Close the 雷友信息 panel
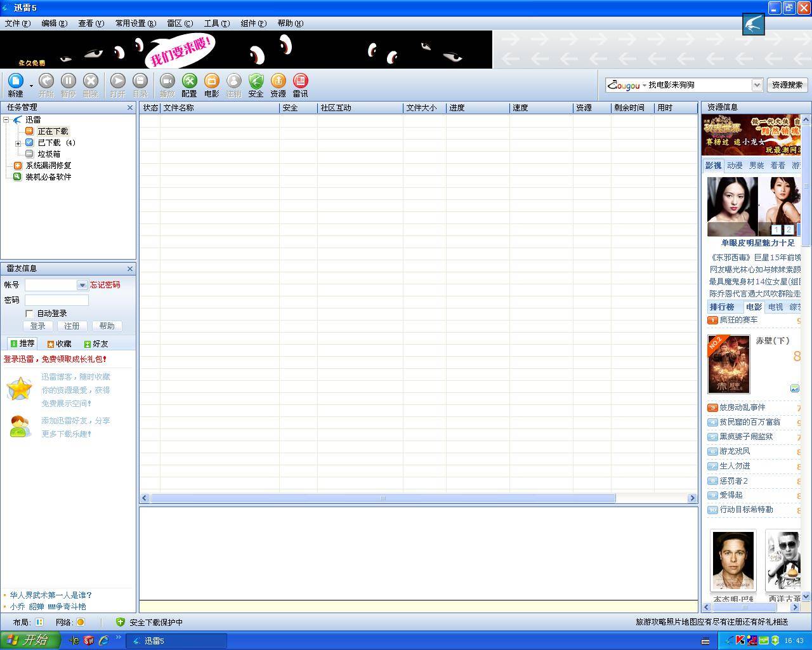This screenshot has width=812, height=650. 130,269
